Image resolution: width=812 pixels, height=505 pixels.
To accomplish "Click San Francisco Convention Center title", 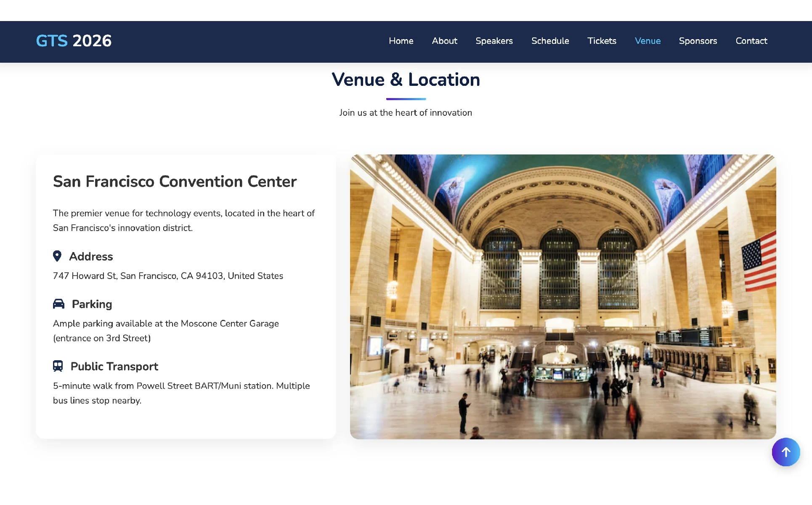I will (x=175, y=181).
